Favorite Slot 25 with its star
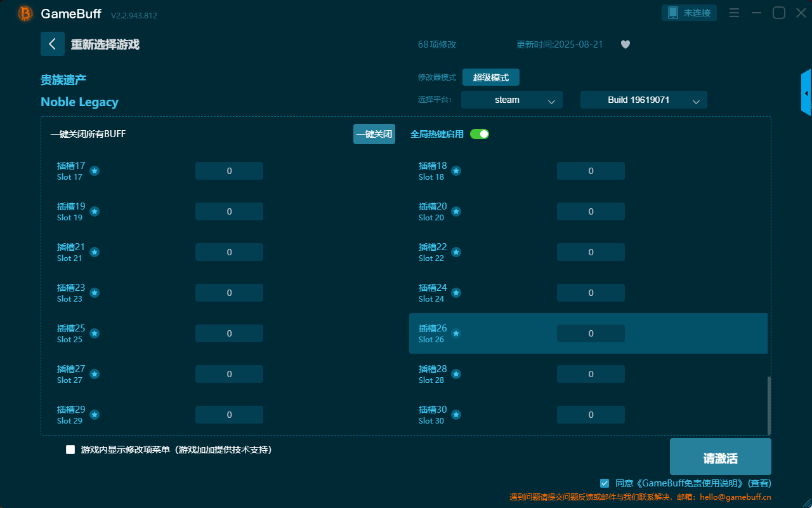 pyautogui.click(x=95, y=333)
